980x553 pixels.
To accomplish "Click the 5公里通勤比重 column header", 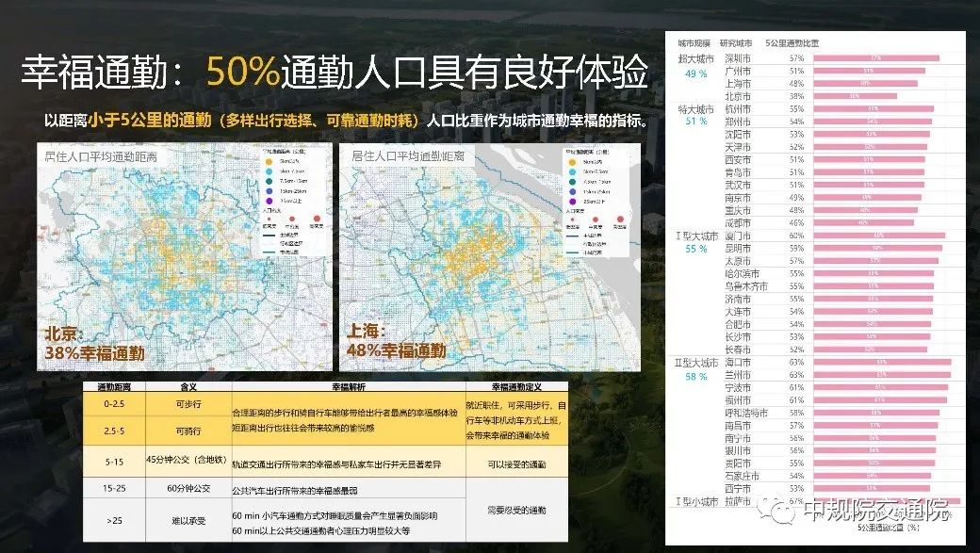I will pyautogui.click(x=792, y=43).
